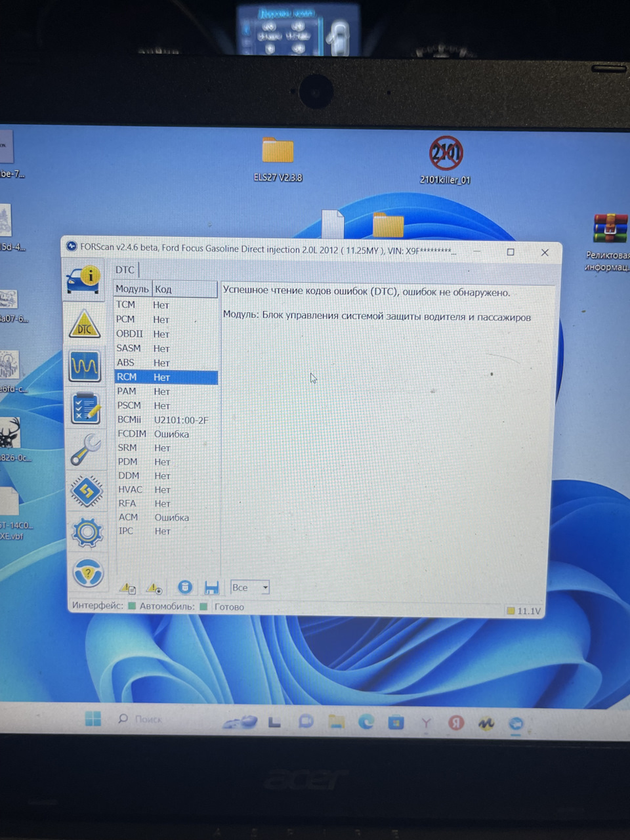Image resolution: width=630 pixels, height=840 pixels.
Task: Select the highlighted RCM module row
Action: click(x=166, y=377)
